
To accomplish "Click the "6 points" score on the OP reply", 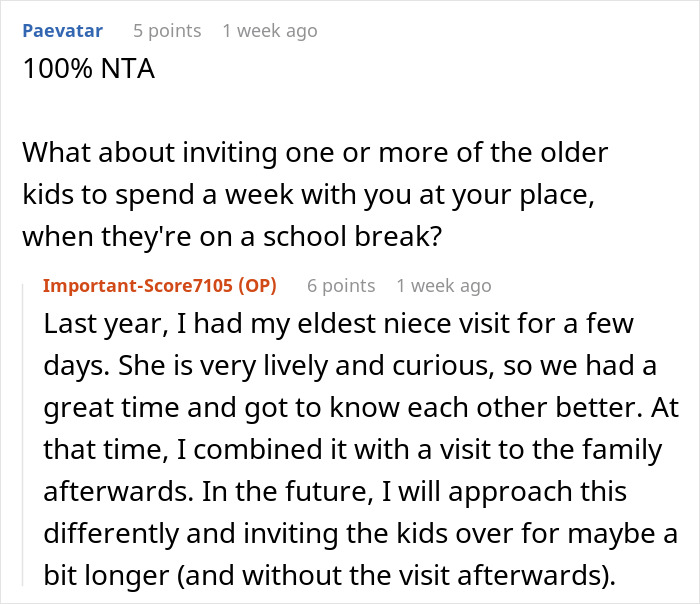I will pyautogui.click(x=341, y=286).
